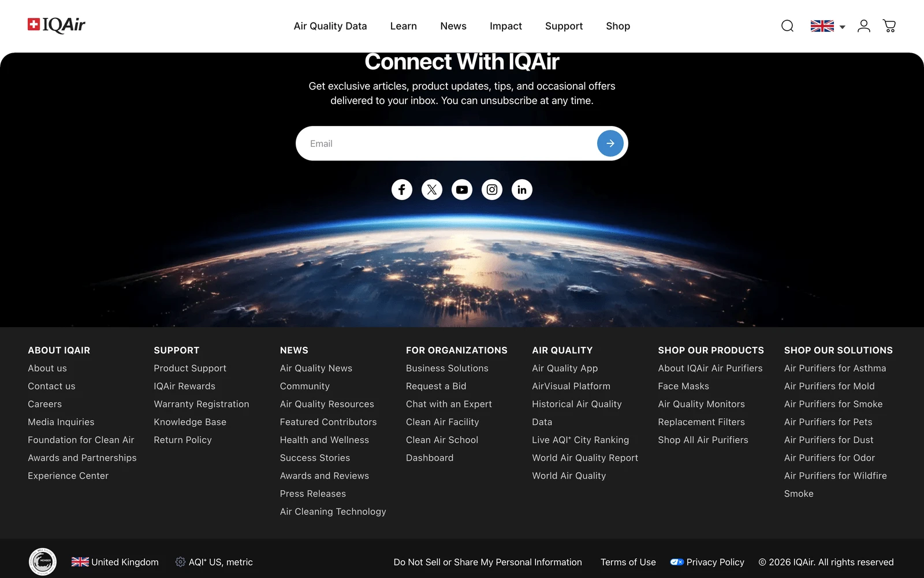Open Warranty Registration
The width and height of the screenshot is (924, 578).
pyautogui.click(x=202, y=404)
